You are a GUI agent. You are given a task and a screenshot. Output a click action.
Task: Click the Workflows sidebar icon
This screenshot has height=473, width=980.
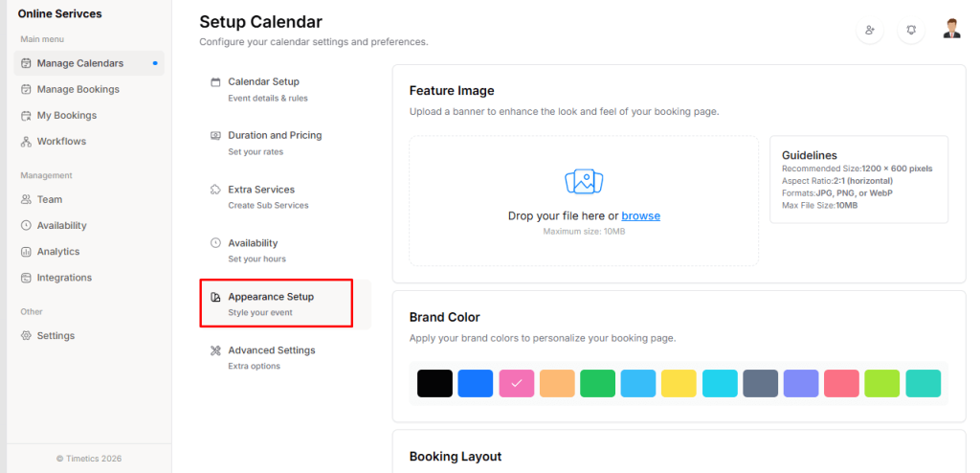click(27, 142)
